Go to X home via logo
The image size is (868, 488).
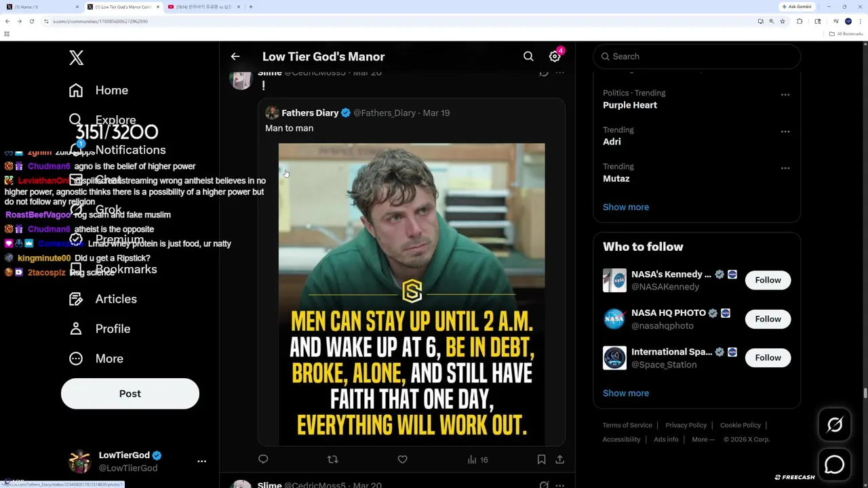76,58
